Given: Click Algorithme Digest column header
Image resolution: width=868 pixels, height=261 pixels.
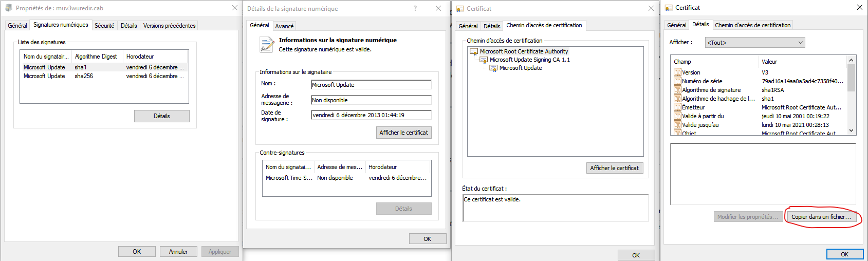Looking at the screenshot, I should coord(97,57).
